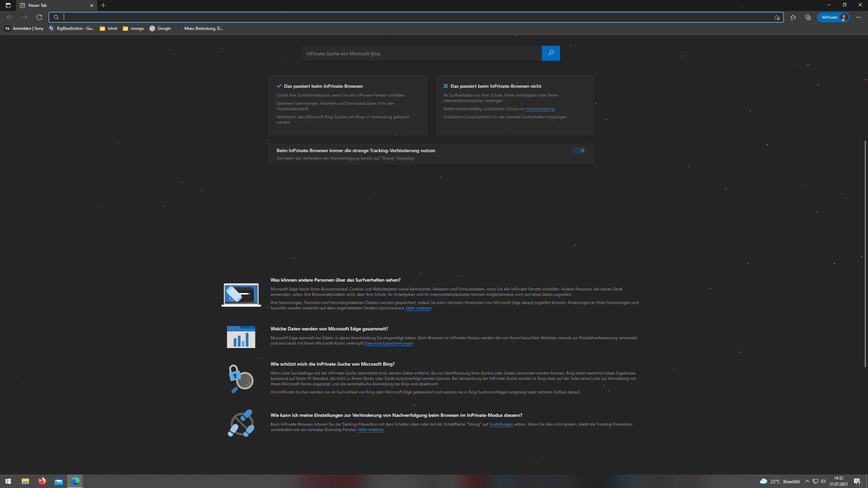868x488 pixels.
Task: Expand the mongo bookmarks folder
Action: coord(133,28)
